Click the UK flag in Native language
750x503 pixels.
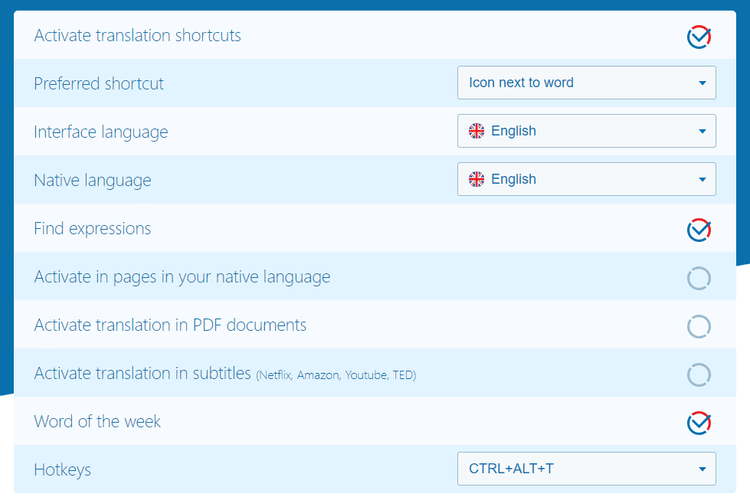pyautogui.click(x=477, y=179)
